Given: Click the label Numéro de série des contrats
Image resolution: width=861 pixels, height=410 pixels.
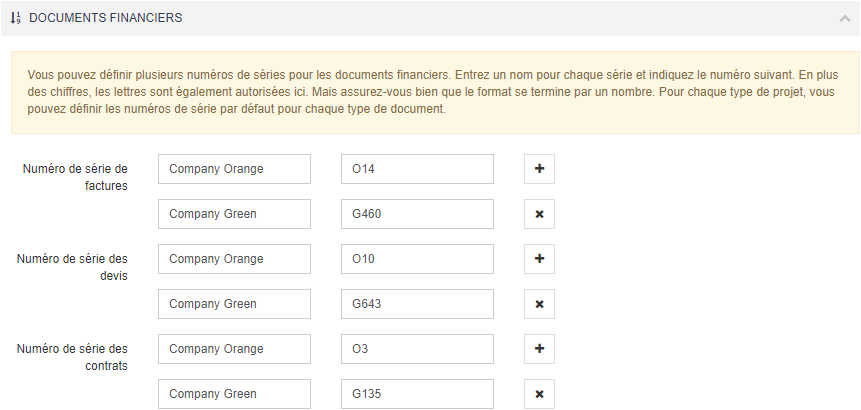Looking at the screenshot, I should coord(72,357).
